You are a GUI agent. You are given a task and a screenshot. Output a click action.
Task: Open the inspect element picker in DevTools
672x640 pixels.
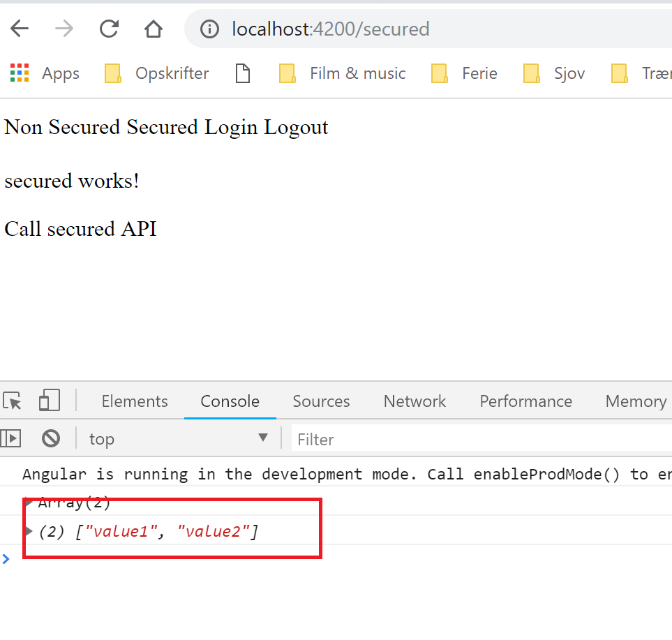click(x=12, y=401)
